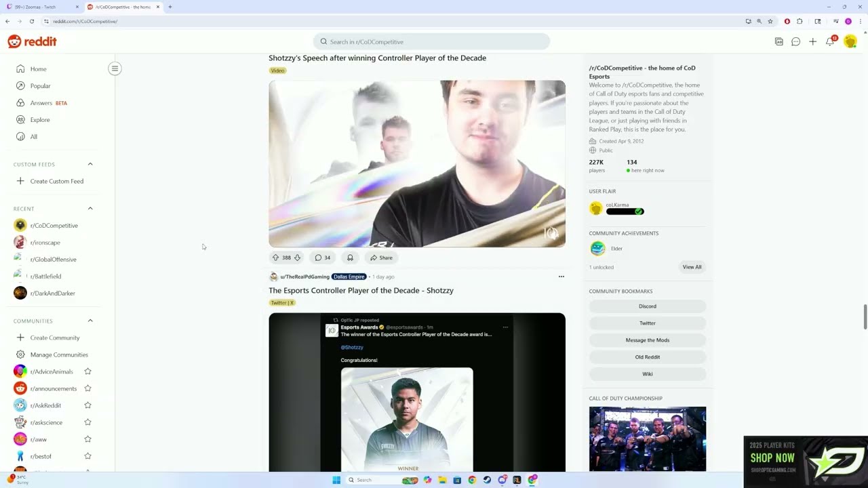Go back in the browser
This screenshot has width=868, height=488.
point(7,21)
